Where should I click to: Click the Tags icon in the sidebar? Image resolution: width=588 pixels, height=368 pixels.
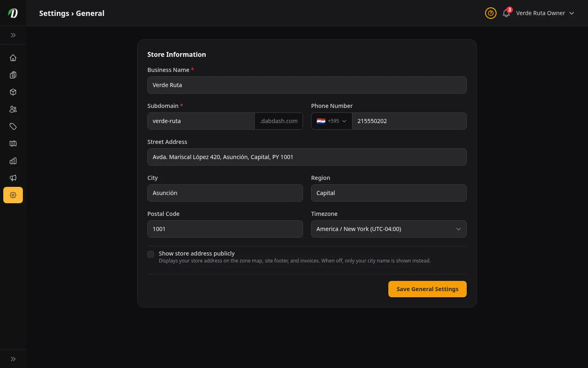point(13,126)
